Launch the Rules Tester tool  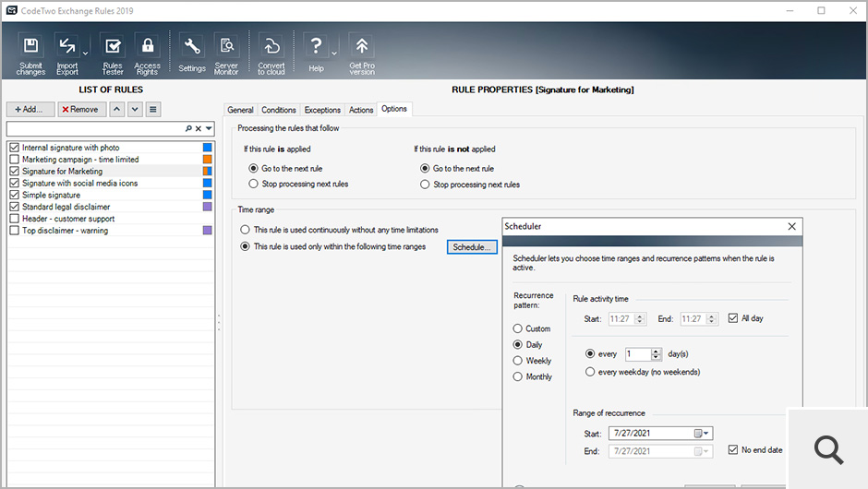[113, 54]
